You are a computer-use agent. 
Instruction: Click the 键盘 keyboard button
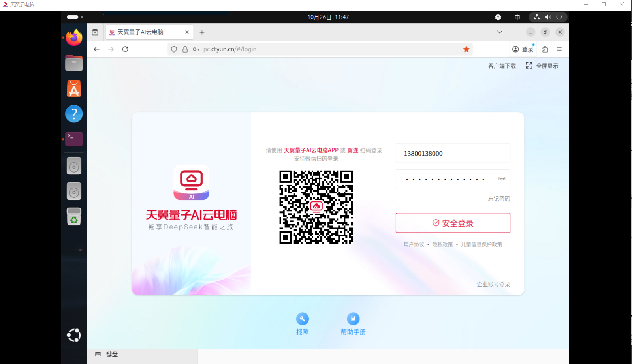(x=107, y=355)
